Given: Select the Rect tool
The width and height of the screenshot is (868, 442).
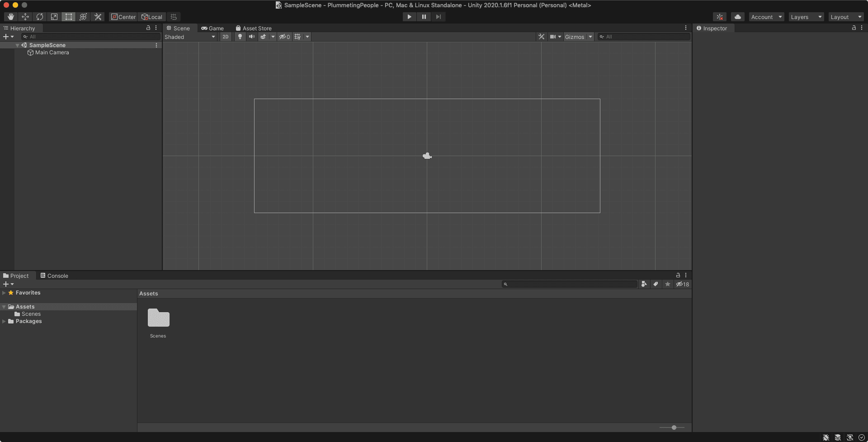Looking at the screenshot, I should pyautogui.click(x=69, y=17).
